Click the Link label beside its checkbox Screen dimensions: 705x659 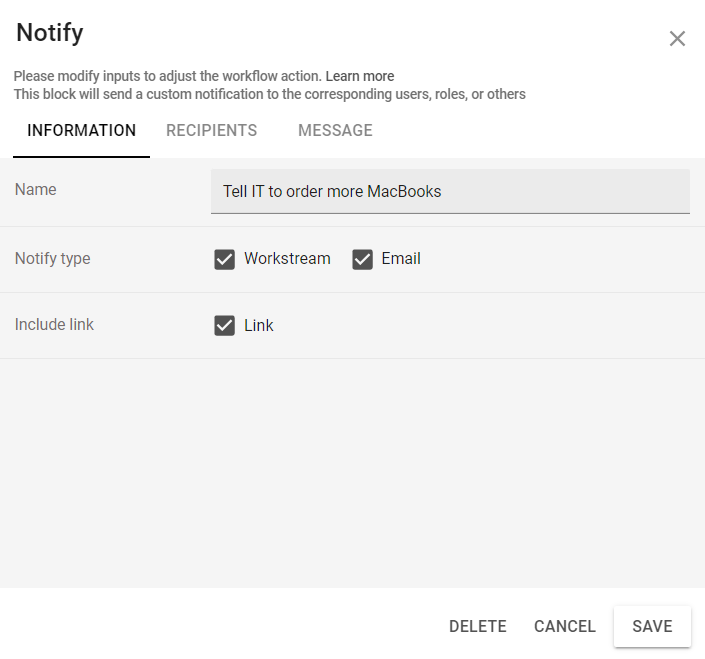259,326
